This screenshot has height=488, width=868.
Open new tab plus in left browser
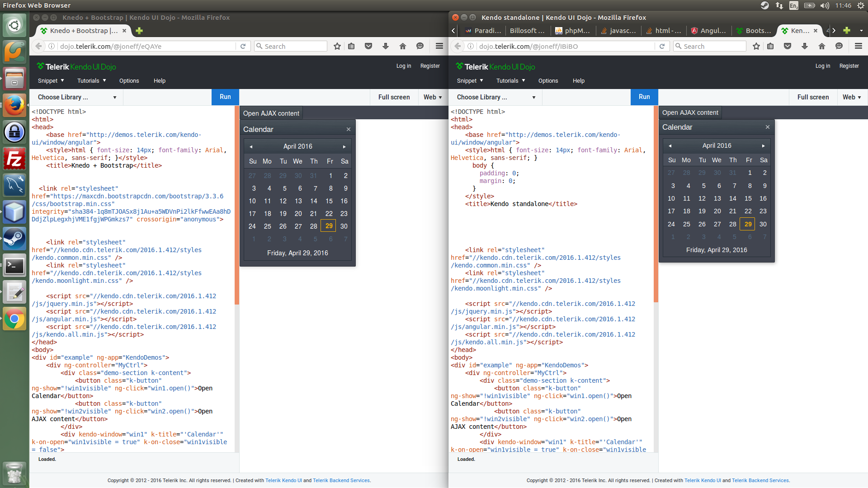[139, 31]
